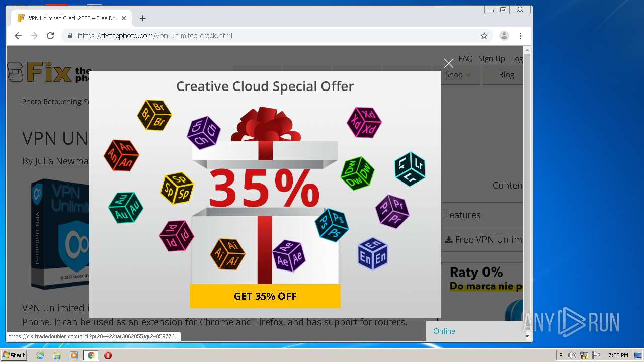The width and height of the screenshot is (644, 362).
Task: Click the Free VPN Unlimited download entry
Action: tap(484, 240)
